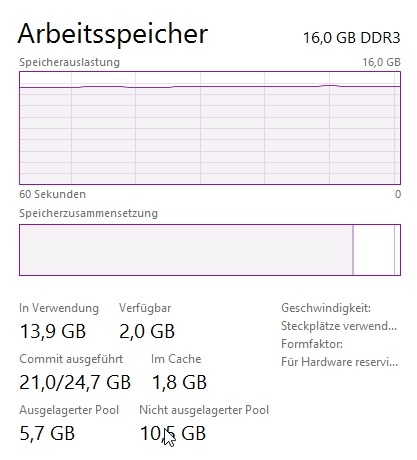This screenshot has width=417, height=460.
Task: Click the standby segment of memory composition bar
Action: coord(374,250)
